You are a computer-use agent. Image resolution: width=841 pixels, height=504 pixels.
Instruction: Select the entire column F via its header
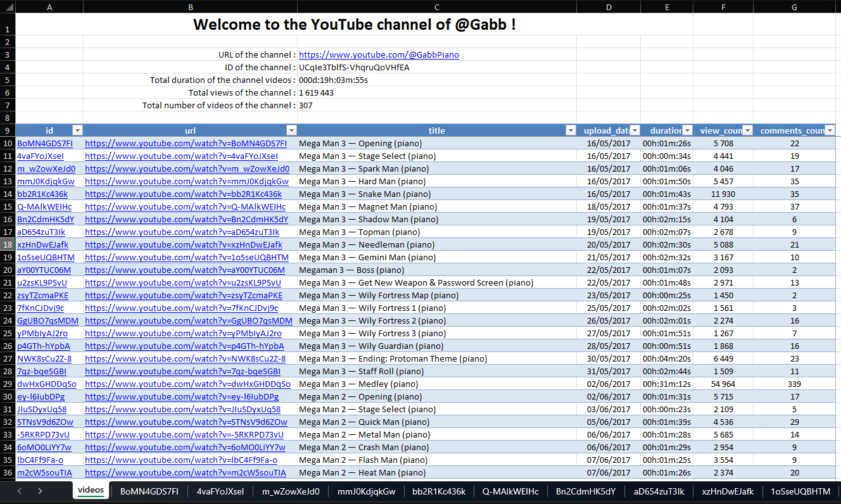[x=723, y=7]
